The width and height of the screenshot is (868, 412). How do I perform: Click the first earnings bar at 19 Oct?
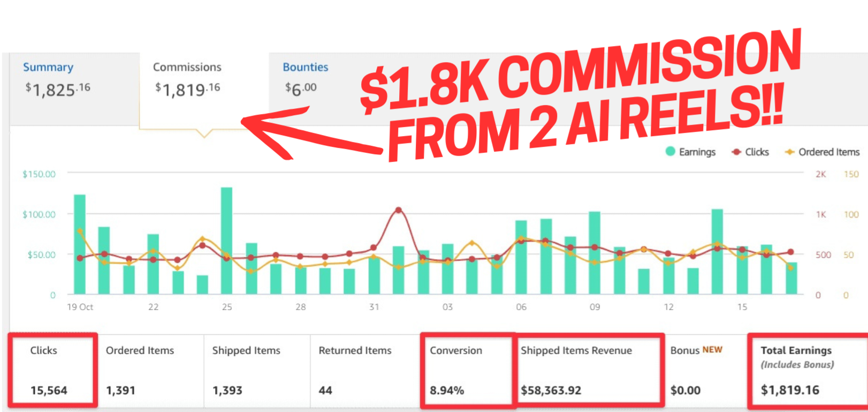pos(80,244)
